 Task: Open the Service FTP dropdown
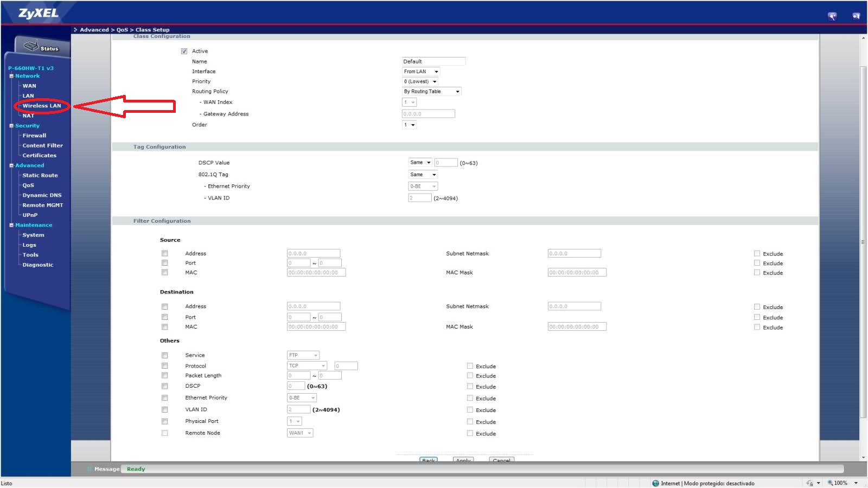(x=303, y=355)
